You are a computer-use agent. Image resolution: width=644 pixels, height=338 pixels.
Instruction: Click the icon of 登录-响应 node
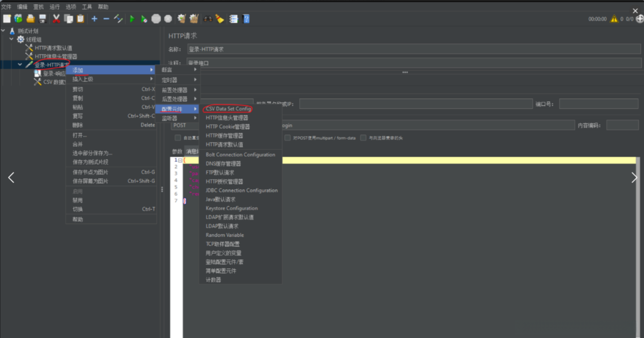click(x=38, y=74)
